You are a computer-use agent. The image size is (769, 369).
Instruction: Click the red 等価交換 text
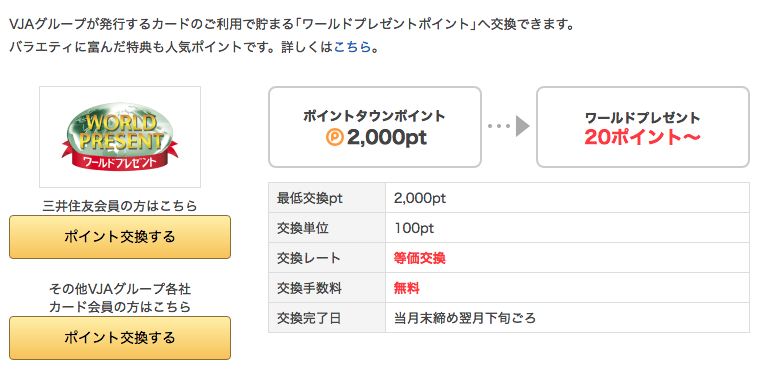click(419, 259)
